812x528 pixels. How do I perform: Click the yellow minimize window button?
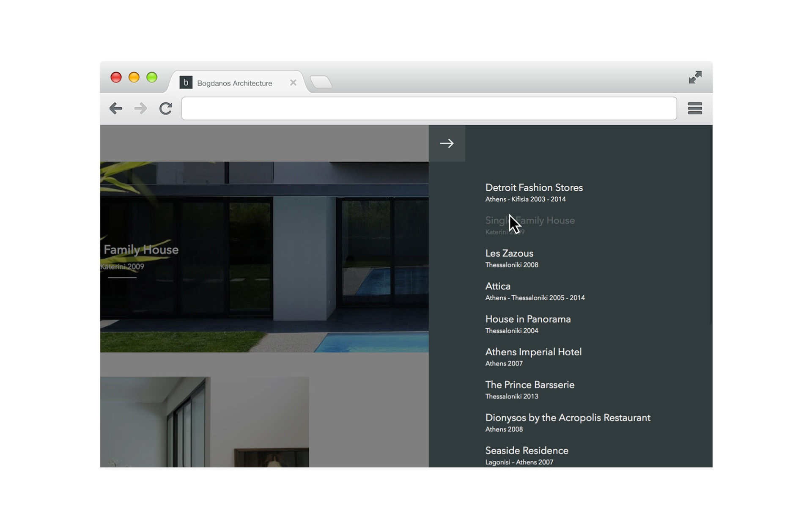[x=134, y=77]
